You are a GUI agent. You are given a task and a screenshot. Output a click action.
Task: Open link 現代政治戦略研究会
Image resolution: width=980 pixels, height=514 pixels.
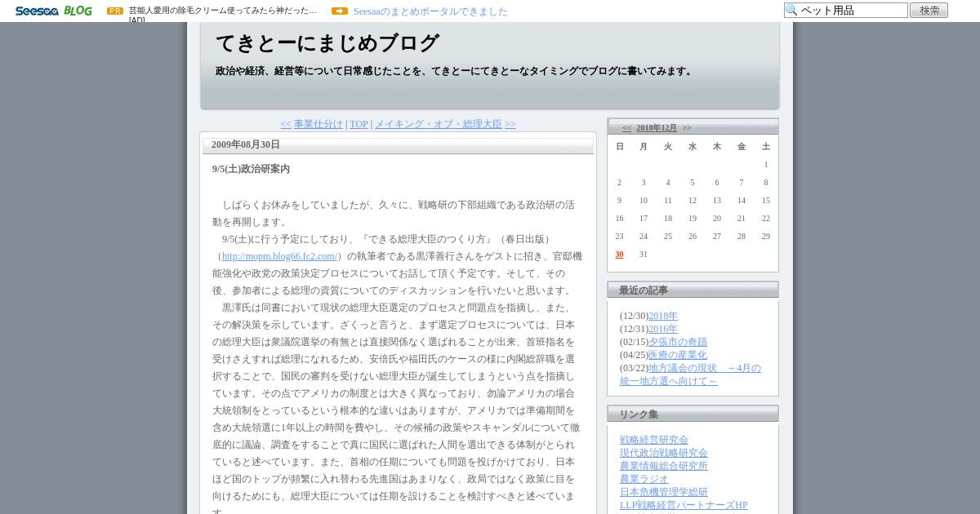[664, 453]
